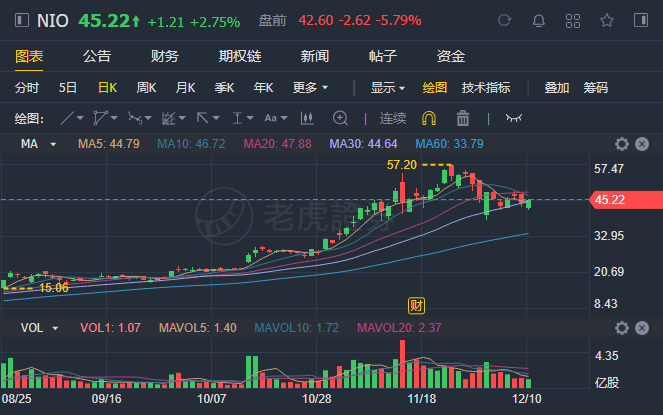Open the 更多 timeframe dropdown
663x415 pixels.
click(310, 88)
